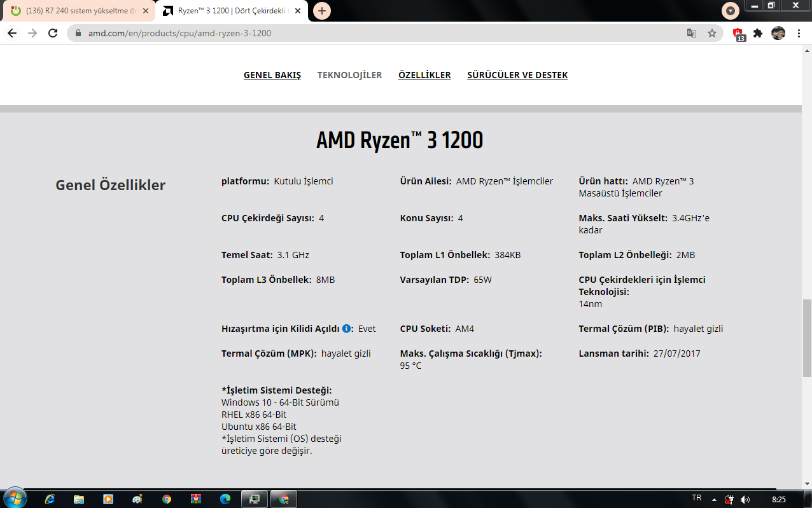Click the taskbar clock showing 8:25
This screenshot has height=508, width=812.
click(778, 500)
